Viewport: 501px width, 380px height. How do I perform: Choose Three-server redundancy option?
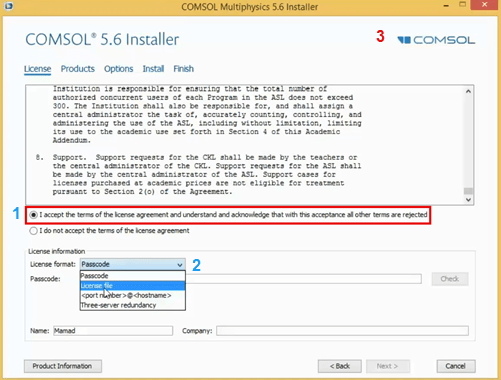tap(132, 305)
